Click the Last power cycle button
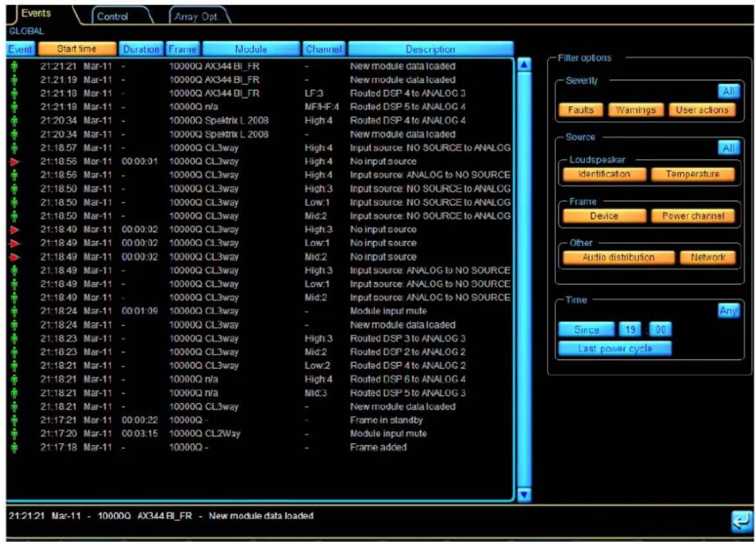Image resolution: width=756 pixels, height=542 pixels. (615, 348)
